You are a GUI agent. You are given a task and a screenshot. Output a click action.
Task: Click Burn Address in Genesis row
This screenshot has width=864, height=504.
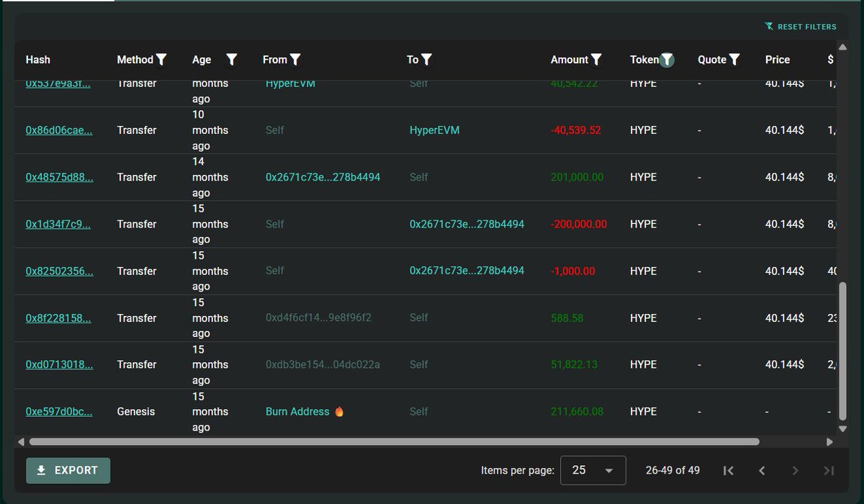pyautogui.click(x=305, y=411)
